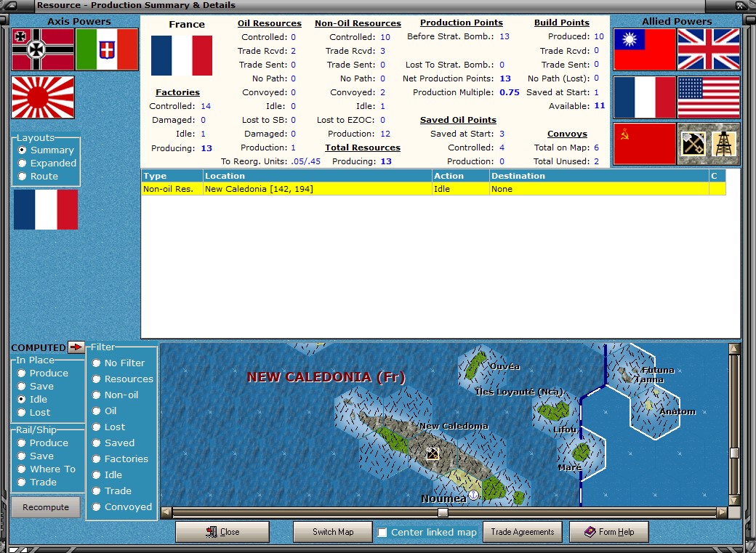Click the None destination cell
Screen dimensions: 756x553
coord(599,189)
